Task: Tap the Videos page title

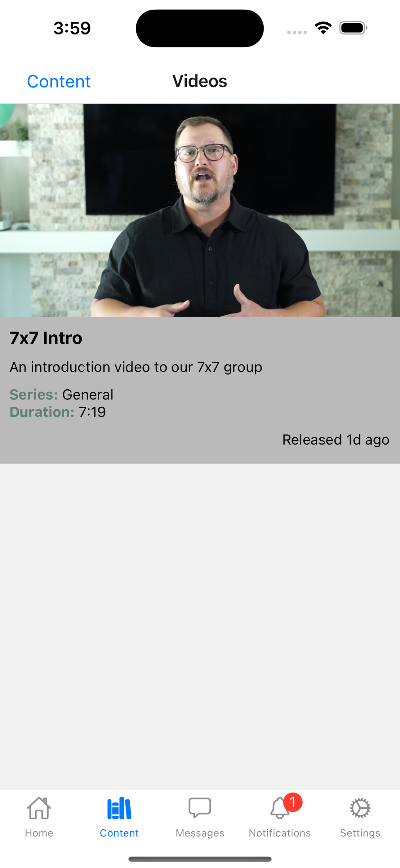Action: pyautogui.click(x=200, y=81)
